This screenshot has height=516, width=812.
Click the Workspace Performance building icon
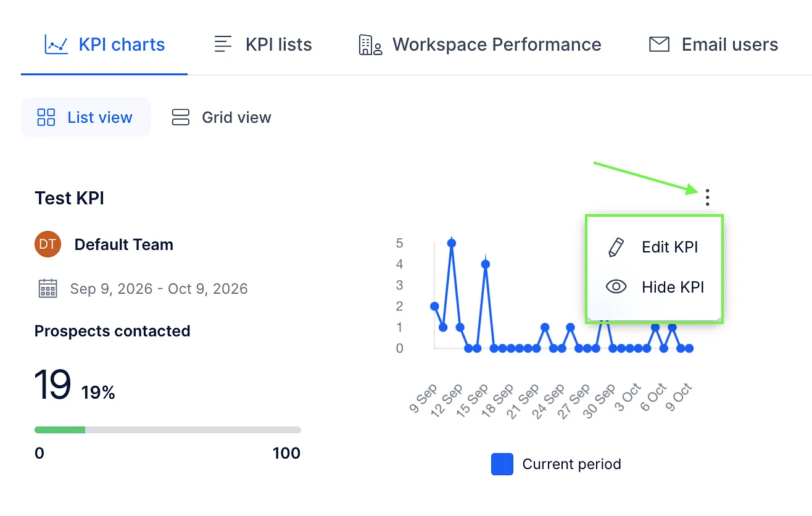371,45
